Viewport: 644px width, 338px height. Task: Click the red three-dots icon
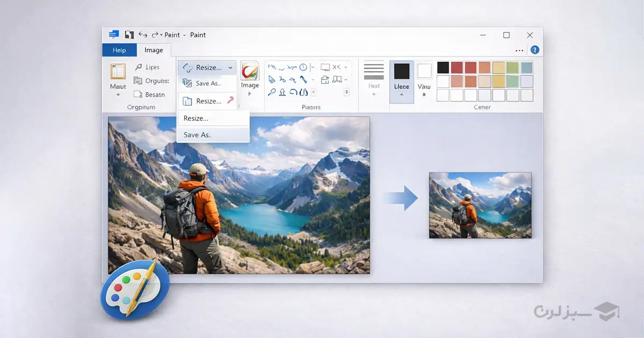tap(519, 50)
